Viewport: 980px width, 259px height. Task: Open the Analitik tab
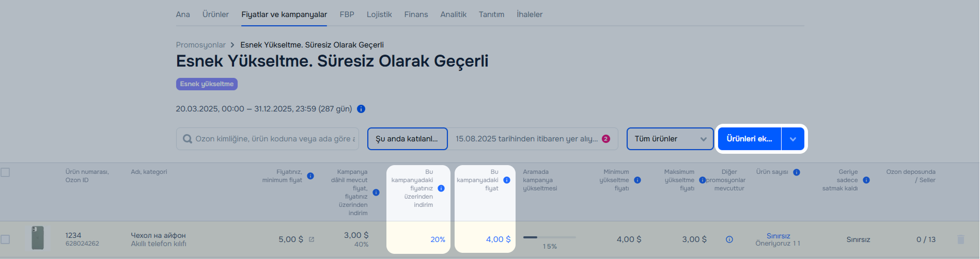click(453, 14)
